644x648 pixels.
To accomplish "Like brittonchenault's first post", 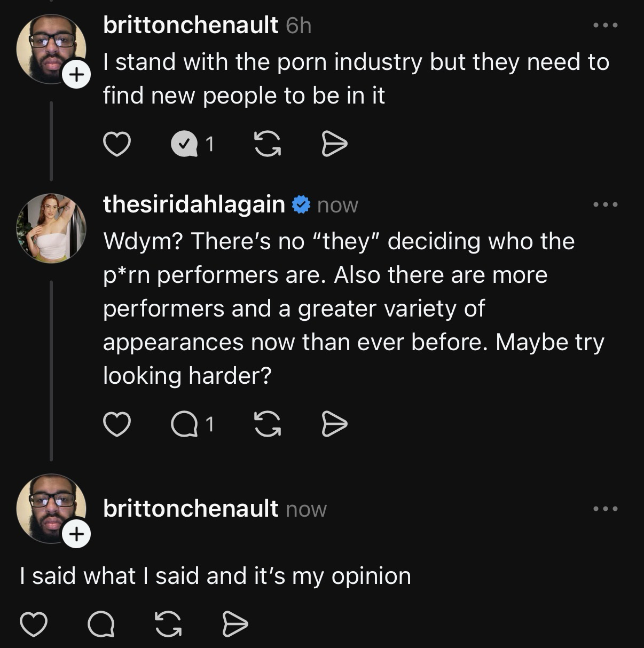I will pyautogui.click(x=116, y=144).
